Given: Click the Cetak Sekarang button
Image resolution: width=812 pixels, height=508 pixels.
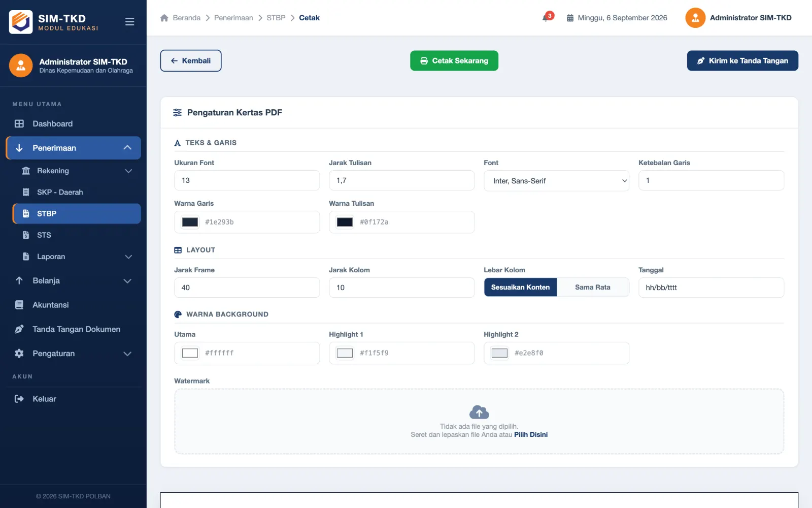Looking at the screenshot, I should pyautogui.click(x=454, y=60).
